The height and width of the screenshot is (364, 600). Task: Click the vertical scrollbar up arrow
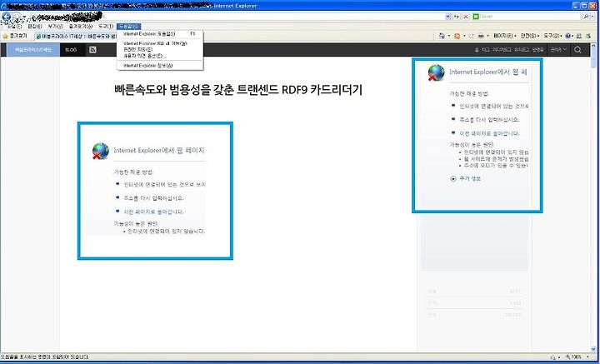click(x=594, y=46)
